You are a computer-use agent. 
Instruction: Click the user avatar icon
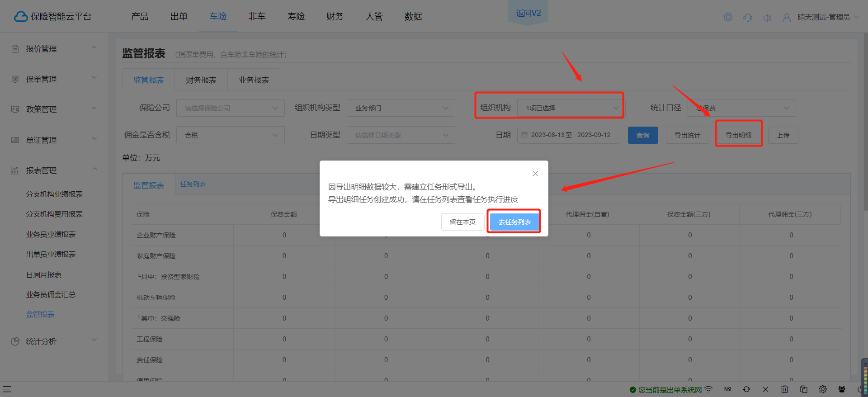[x=787, y=17]
